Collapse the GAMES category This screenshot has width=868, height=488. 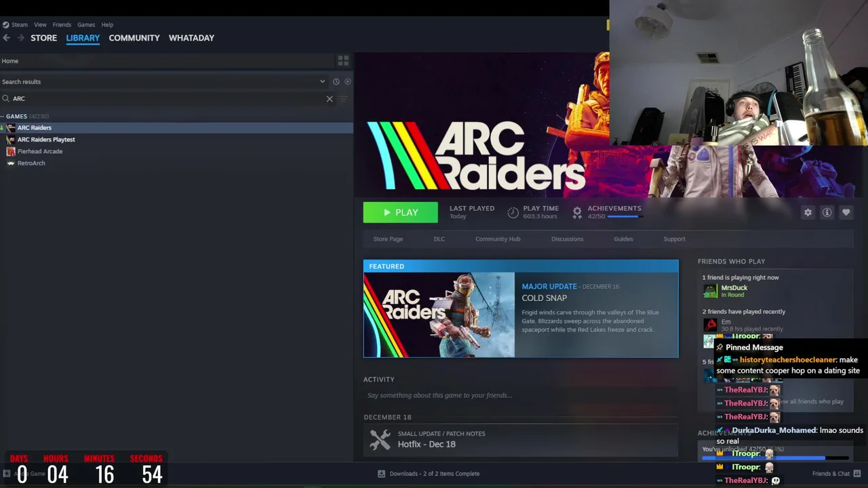(2, 117)
